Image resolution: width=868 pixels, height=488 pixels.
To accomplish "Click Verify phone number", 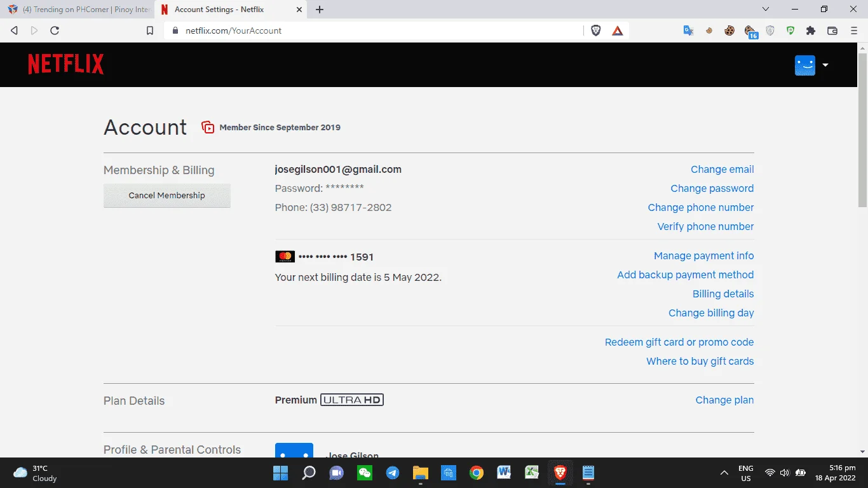I will pyautogui.click(x=705, y=227).
